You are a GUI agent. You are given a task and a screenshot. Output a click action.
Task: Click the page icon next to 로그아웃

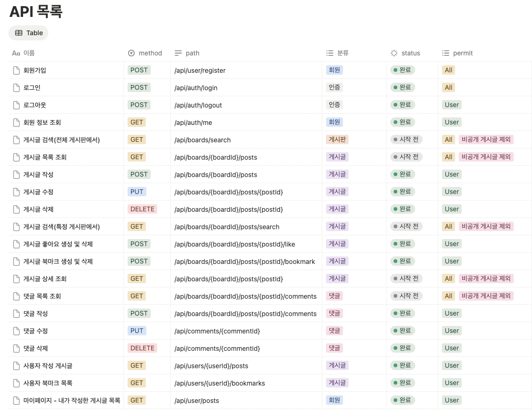17,105
